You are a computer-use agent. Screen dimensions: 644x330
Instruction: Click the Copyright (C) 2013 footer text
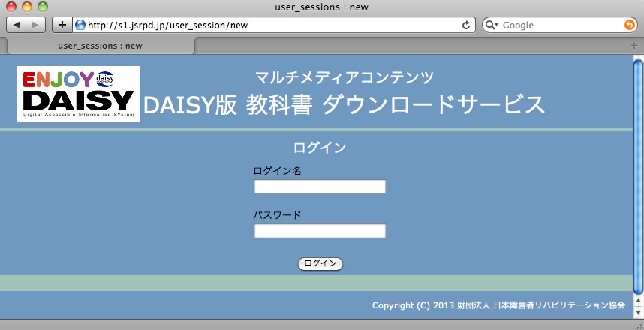click(x=498, y=305)
